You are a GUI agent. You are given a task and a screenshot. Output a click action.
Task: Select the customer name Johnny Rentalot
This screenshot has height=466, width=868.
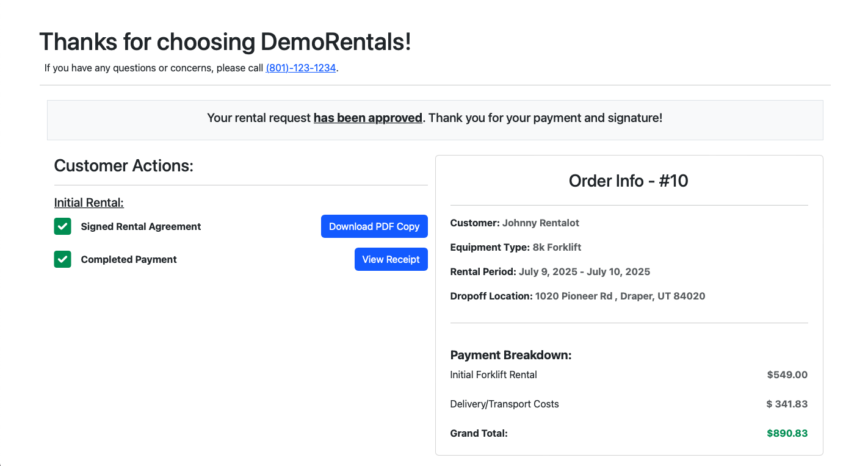point(541,223)
